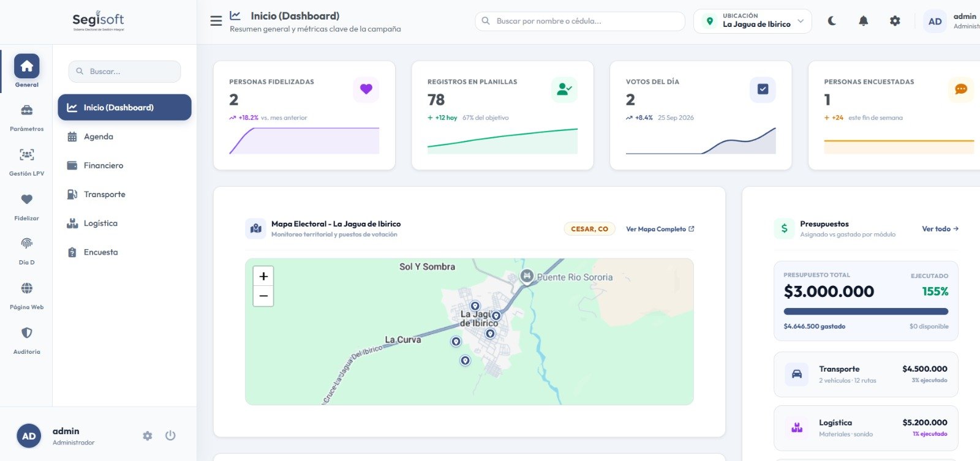Click the total budget progress bar
This screenshot has width=980, height=461.
(x=866, y=311)
